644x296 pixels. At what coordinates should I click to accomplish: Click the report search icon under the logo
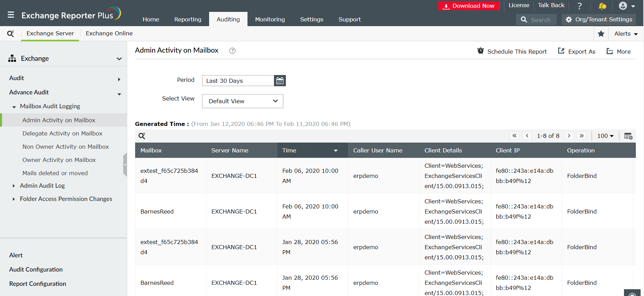point(11,34)
